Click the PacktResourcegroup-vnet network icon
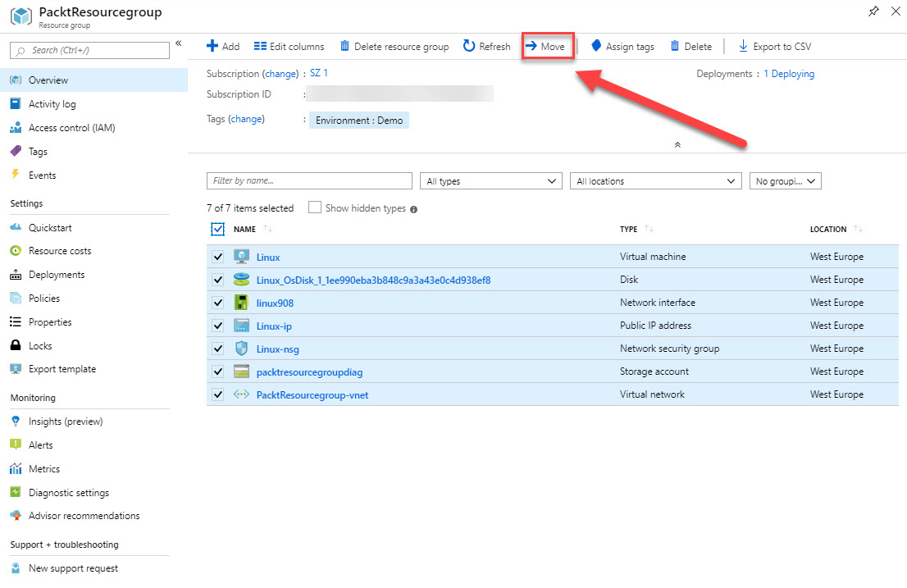Viewport: 907px width, 588px height. (241, 394)
